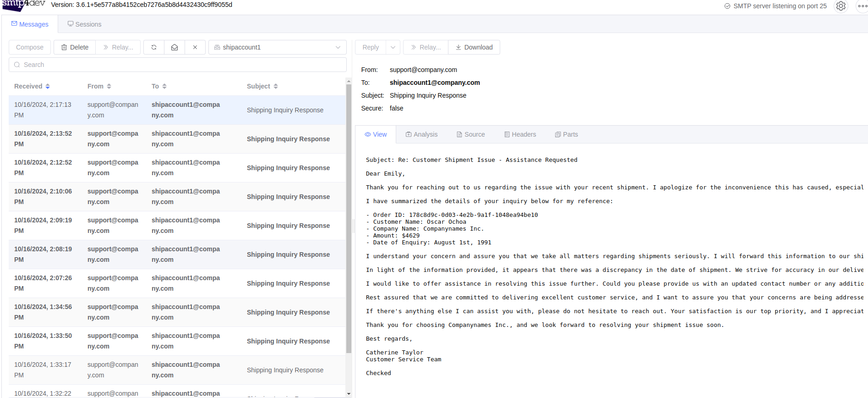868x398 pixels.
Task: Open settings via the gear icon
Action: [x=841, y=6]
